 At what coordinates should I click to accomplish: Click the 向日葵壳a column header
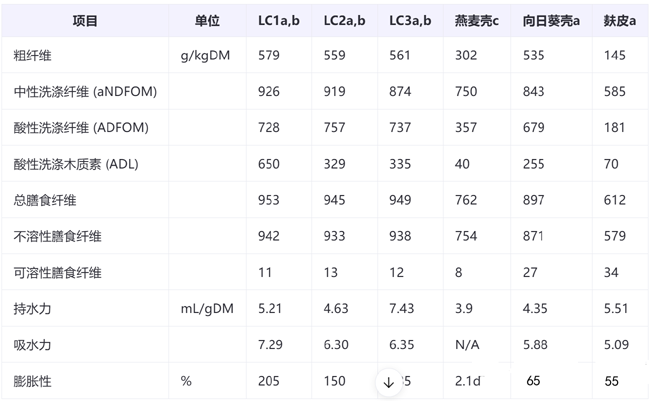551,21
